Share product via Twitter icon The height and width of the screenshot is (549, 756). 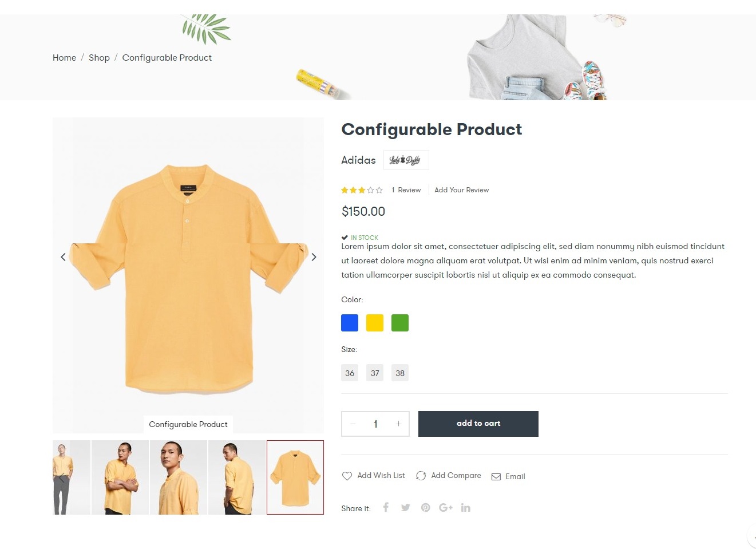(x=406, y=508)
